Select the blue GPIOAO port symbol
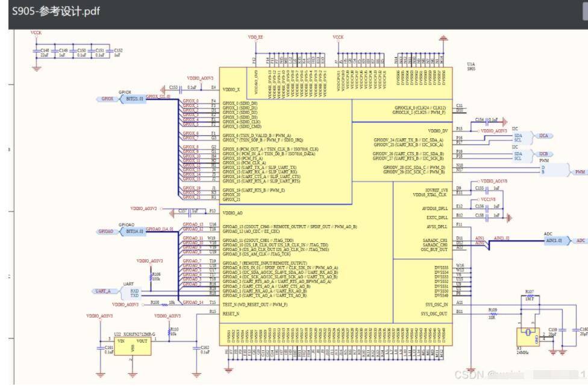Image resolution: width=588 pixels, height=387 pixels. (x=107, y=232)
